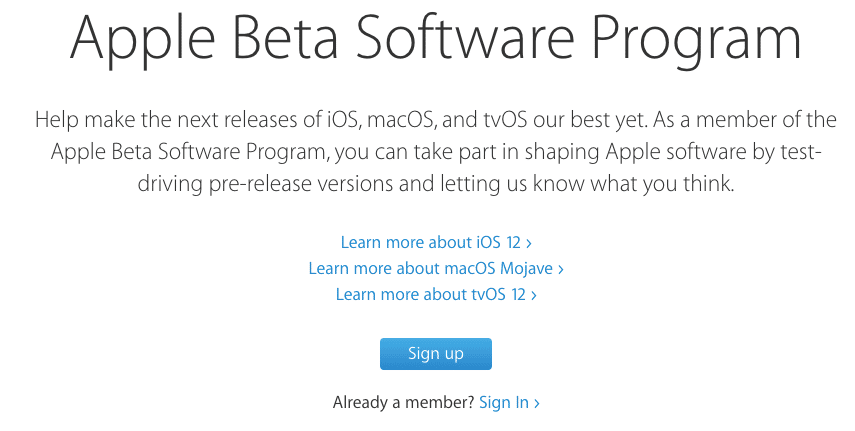Viewport: 855px width, 431px height.
Task: Open the Learn more about iOS 12 link
Action: pyautogui.click(x=436, y=242)
